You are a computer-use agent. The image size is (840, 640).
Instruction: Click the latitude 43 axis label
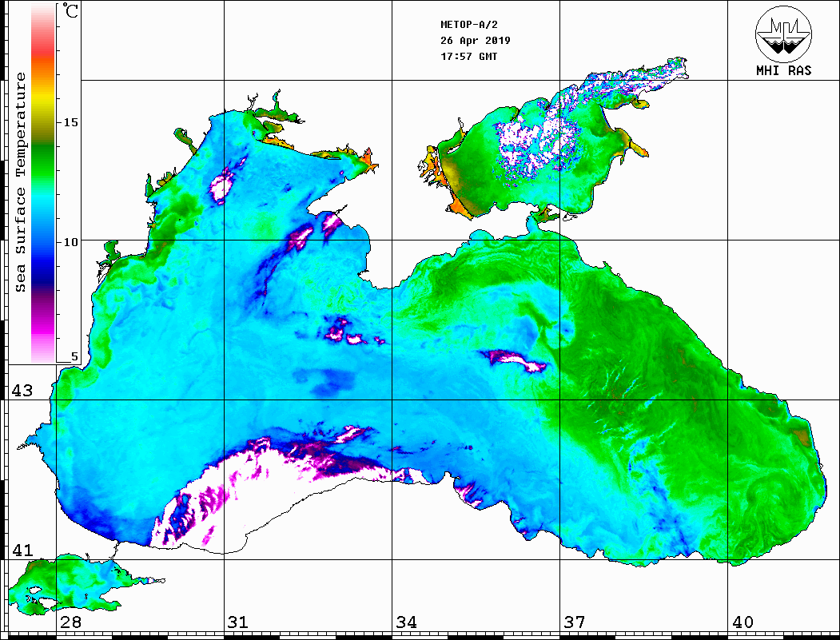pyautogui.click(x=21, y=391)
